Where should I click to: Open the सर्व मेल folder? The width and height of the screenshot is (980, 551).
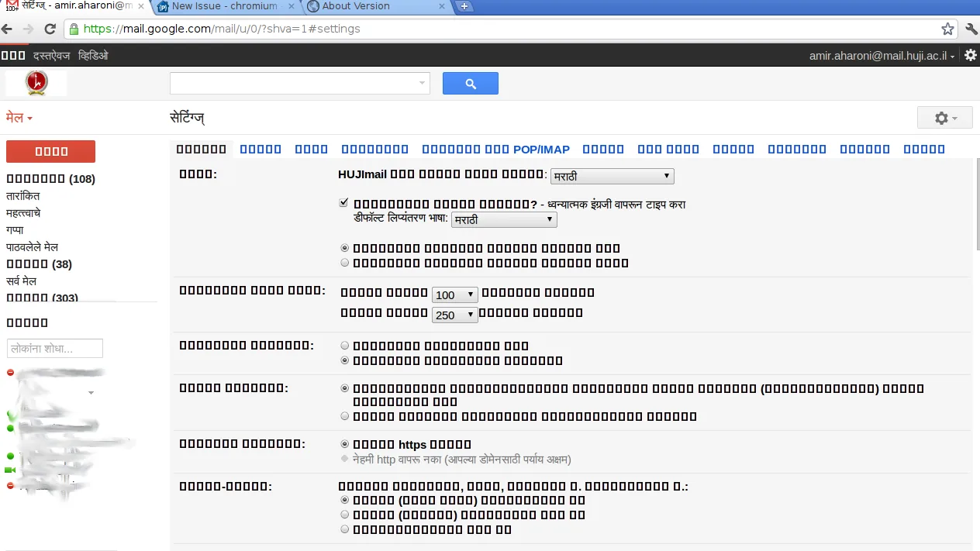pyautogui.click(x=21, y=281)
